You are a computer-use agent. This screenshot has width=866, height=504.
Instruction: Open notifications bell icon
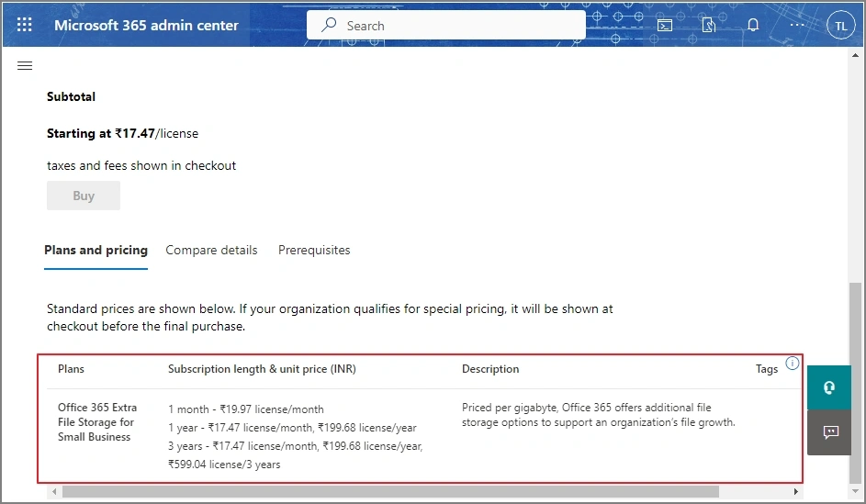tap(753, 26)
